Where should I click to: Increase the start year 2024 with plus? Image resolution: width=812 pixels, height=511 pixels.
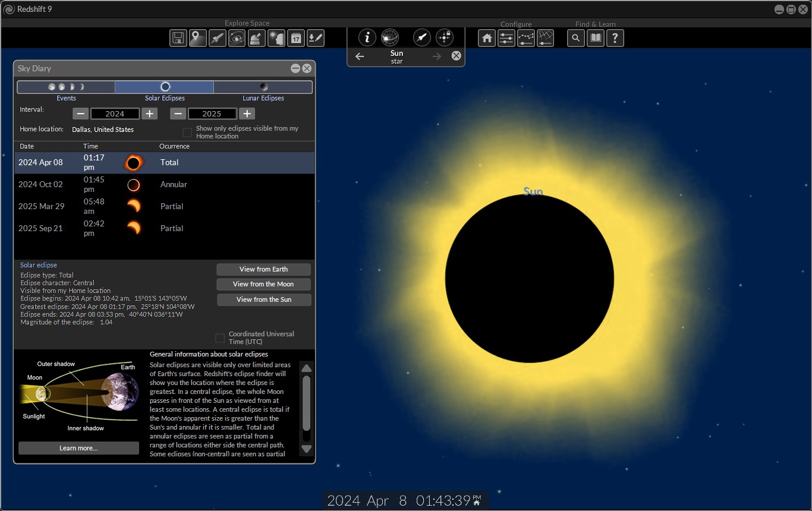coord(150,113)
